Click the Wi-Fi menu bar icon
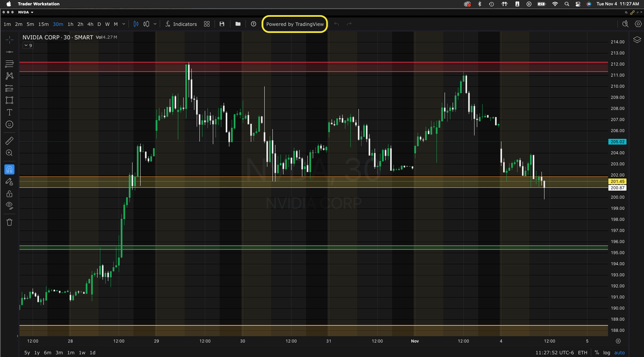This screenshot has width=644, height=357. tap(555, 4)
